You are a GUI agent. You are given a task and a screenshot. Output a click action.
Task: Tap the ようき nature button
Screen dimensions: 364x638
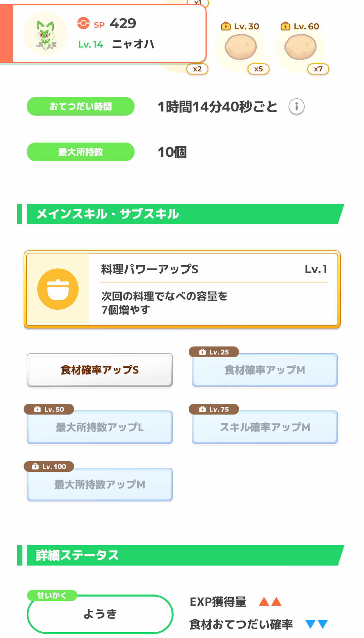pyautogui.click(x=100, y=614)
